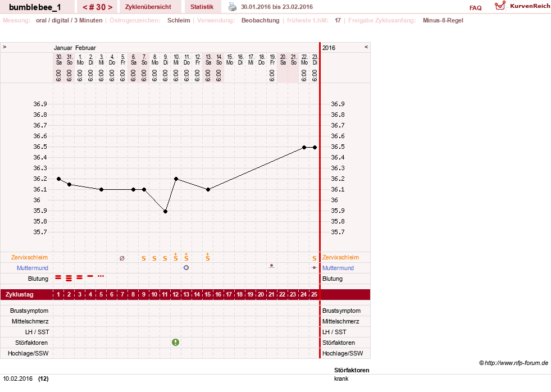
Task: Open the Statistik tab
Action: [x=202, y=7]
